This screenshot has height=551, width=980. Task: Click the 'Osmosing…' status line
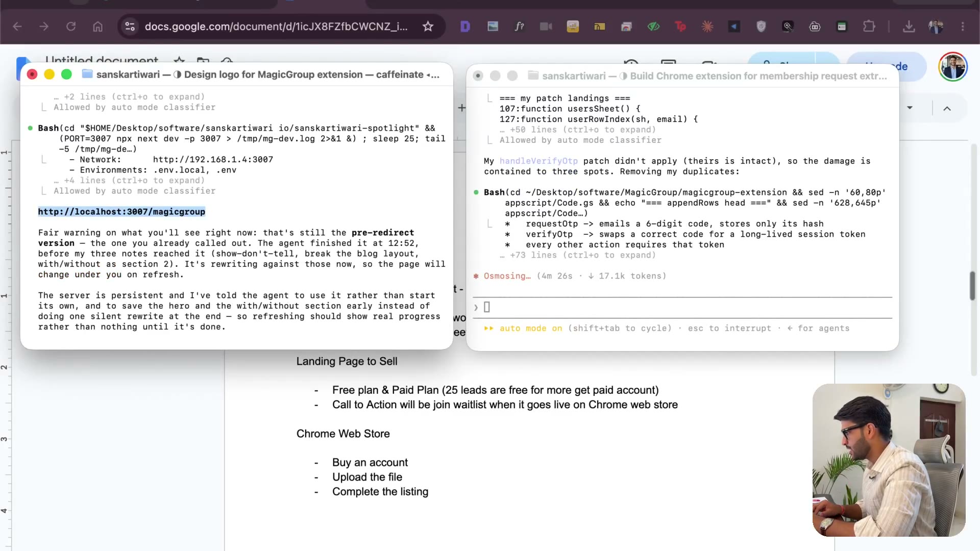coord(570,276)
